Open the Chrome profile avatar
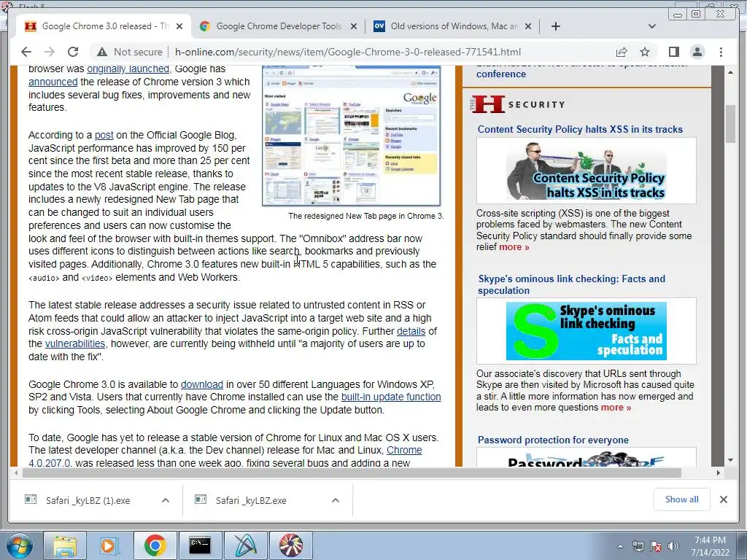The image size is (747, 560). pyautogui.click(x=697, y=52)
